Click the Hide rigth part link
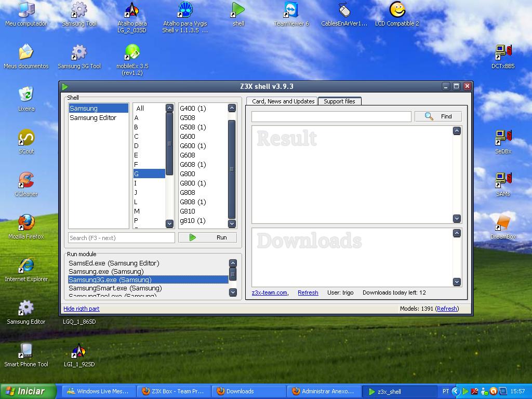Viewport: 532px width, 399px height. 82,309
